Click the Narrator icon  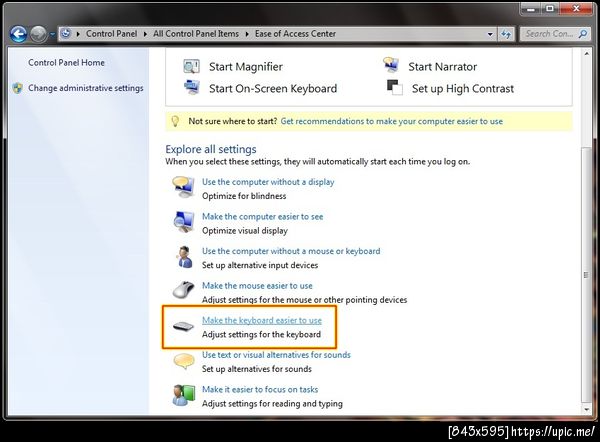pos(391,65)
